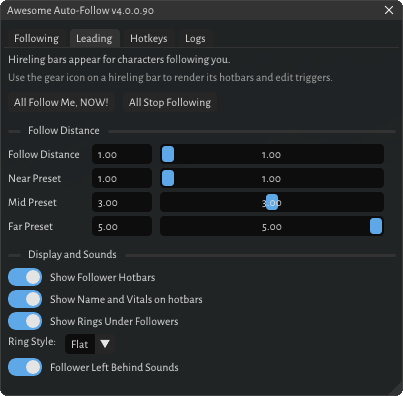Click the 'Use the gear icon' hint text

point(170,78)
